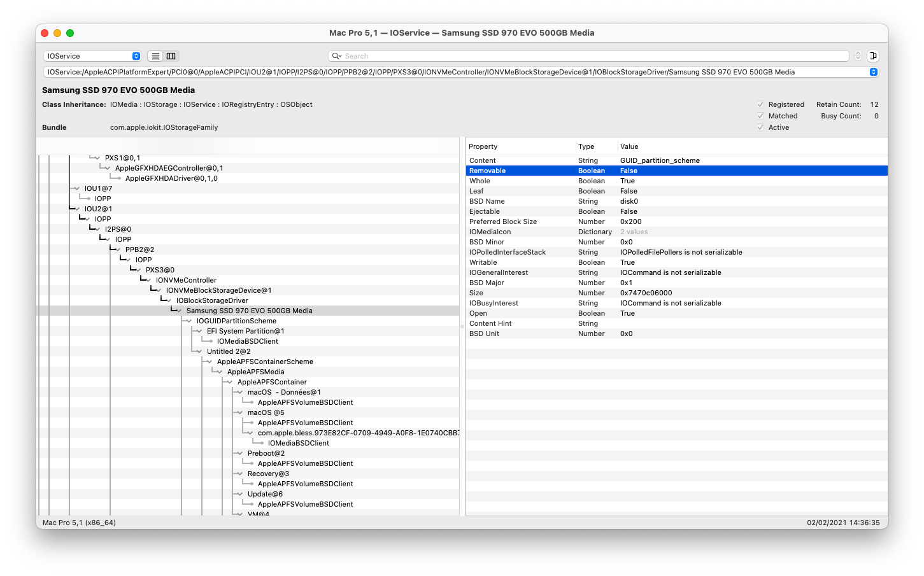
Task: Select Samsung SSD 970 EVO 500GB Media row
Action: click(248, 311)
